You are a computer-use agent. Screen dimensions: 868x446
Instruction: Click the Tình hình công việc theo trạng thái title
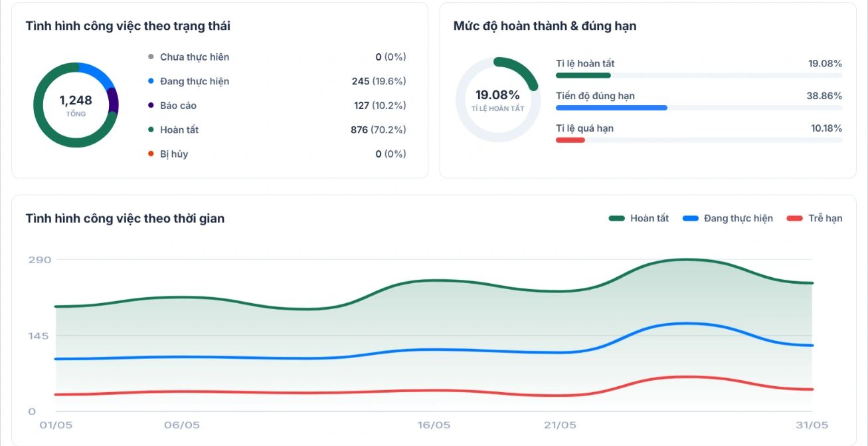click(x=128, y=26)
